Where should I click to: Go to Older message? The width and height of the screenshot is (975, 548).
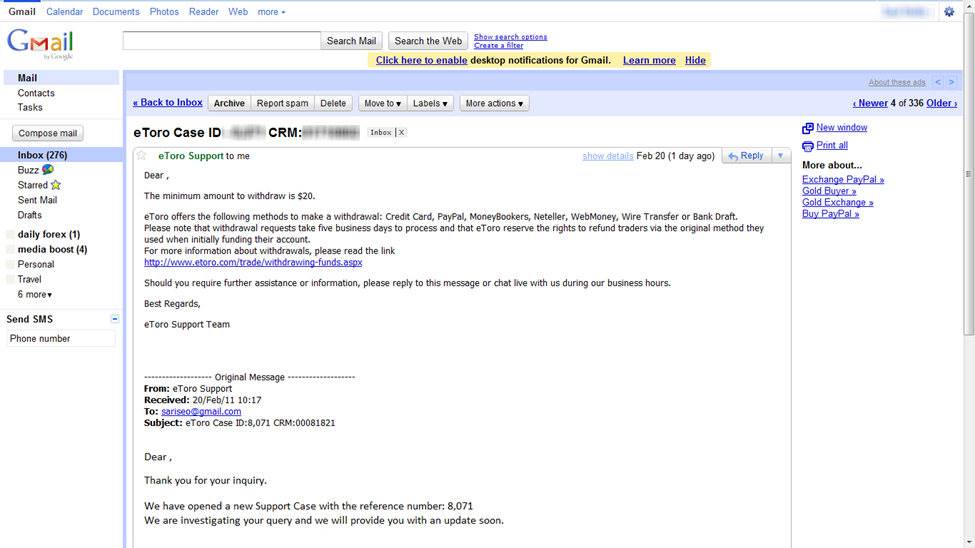pos(941,103)
